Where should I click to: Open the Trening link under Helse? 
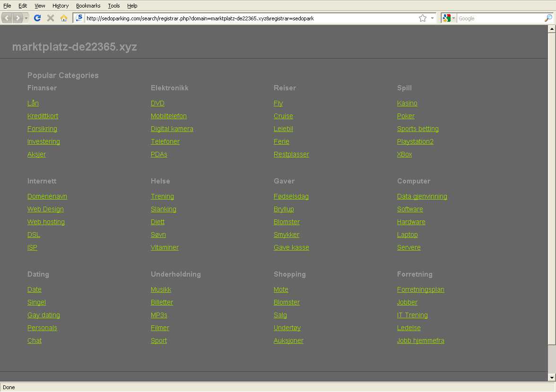tap(163, 197)
